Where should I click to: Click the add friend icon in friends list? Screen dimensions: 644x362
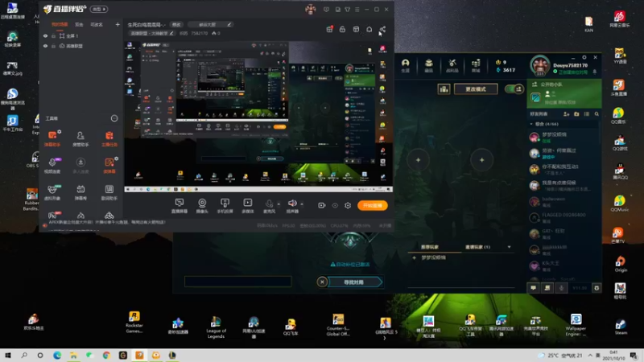pos(567,113)
